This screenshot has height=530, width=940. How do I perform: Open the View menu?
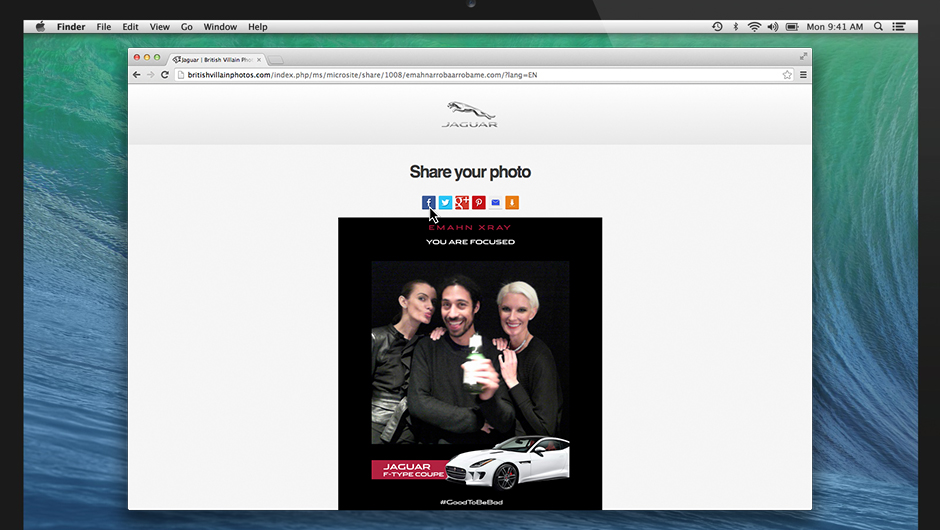pos(159,26)
